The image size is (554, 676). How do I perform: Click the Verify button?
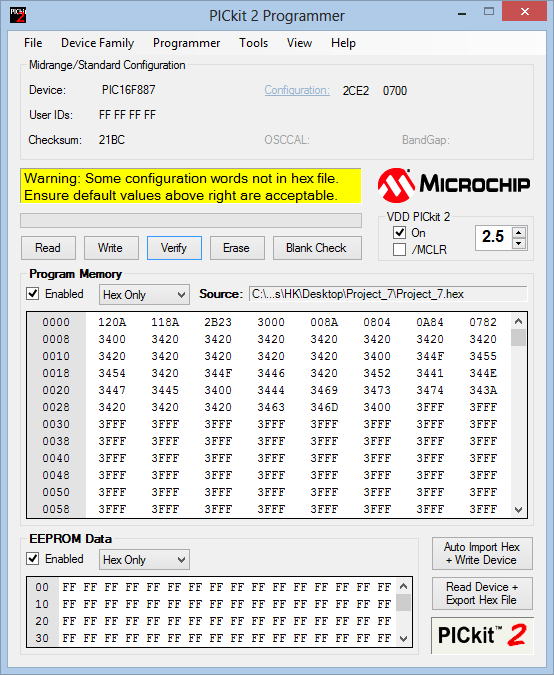(174, 248)
